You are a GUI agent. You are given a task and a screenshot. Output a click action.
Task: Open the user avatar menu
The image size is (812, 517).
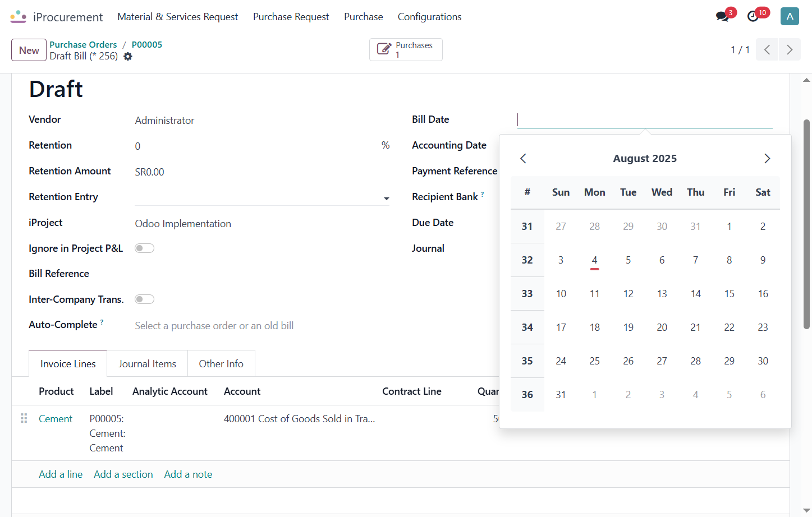point(790,16)
